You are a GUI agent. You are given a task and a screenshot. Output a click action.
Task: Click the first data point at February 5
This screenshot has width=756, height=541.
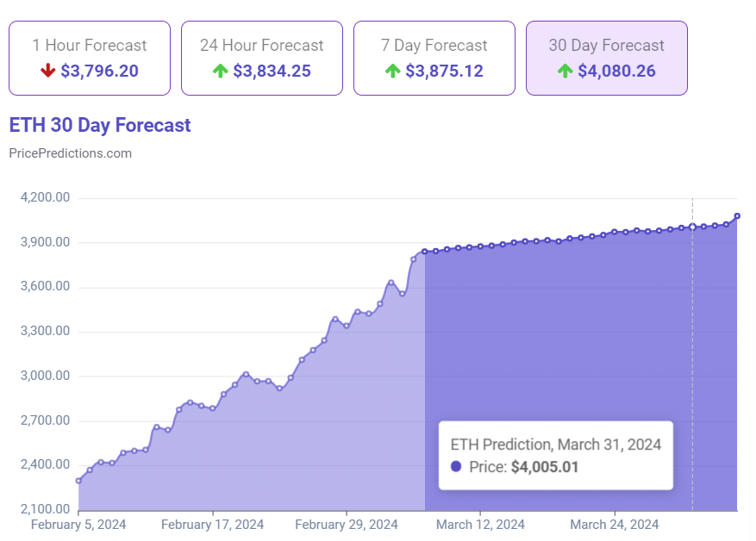[x=78, y=481]
